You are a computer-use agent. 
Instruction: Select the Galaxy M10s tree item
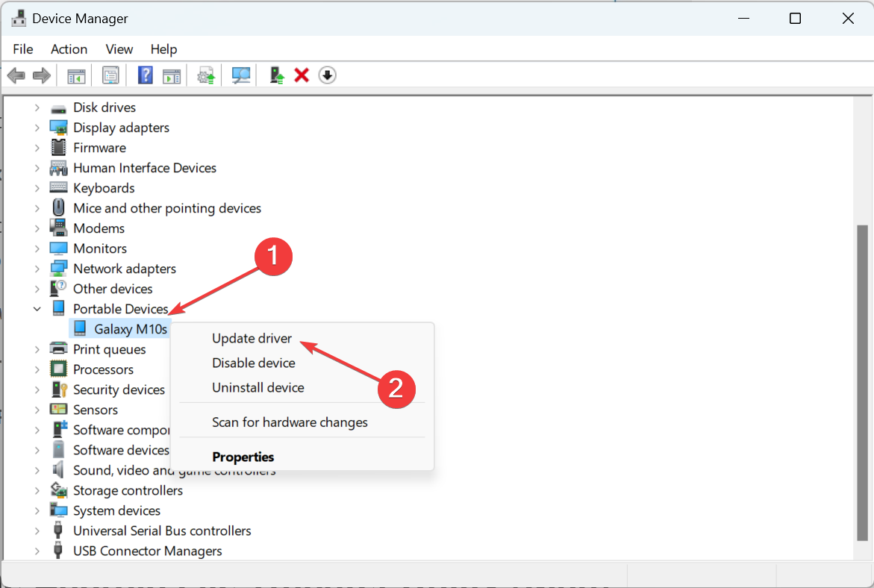tap(131, 329)
